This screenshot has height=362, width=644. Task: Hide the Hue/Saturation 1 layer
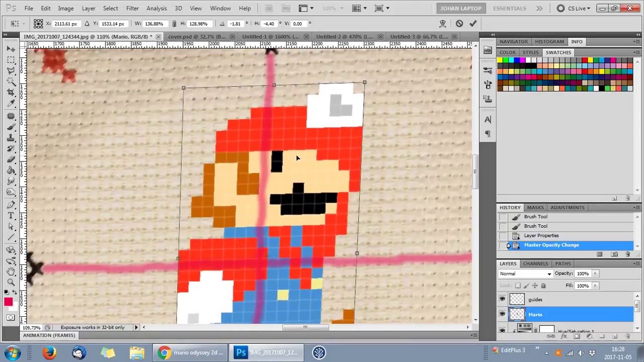tap(502, 330)
